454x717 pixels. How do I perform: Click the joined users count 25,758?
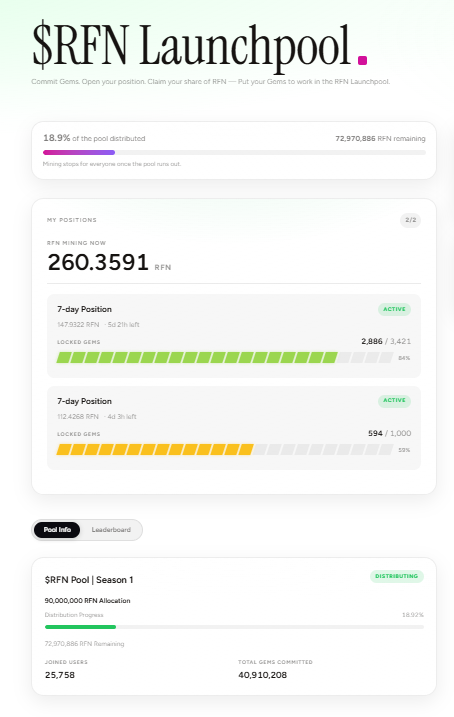[60, 675]
